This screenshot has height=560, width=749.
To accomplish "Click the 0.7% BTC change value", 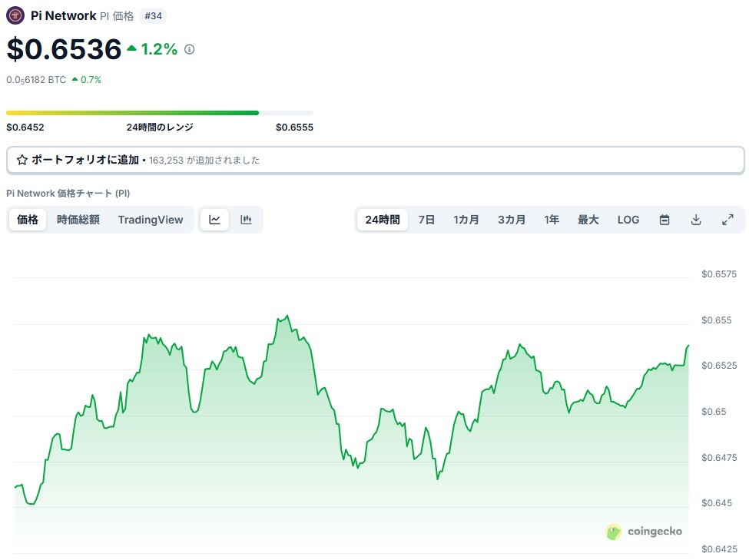I will coord(91,80).
